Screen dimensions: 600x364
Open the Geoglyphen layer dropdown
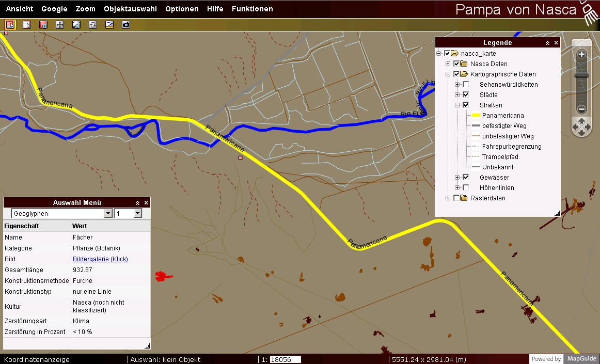108,214
